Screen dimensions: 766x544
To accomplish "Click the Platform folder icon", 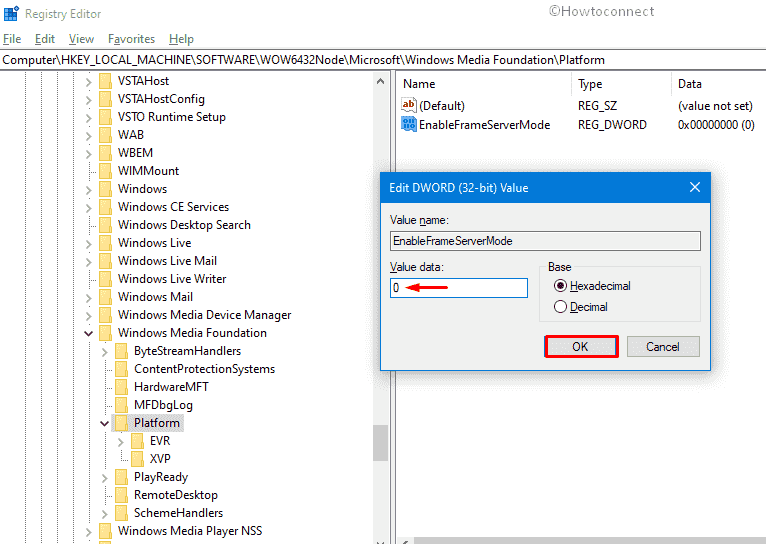I will (121, 423).
